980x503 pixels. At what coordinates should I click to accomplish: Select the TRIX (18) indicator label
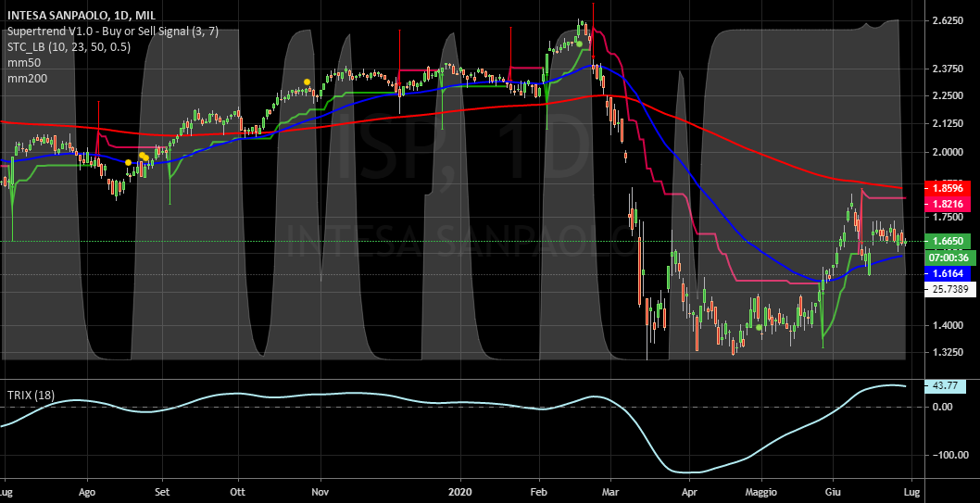pos(30,396)
